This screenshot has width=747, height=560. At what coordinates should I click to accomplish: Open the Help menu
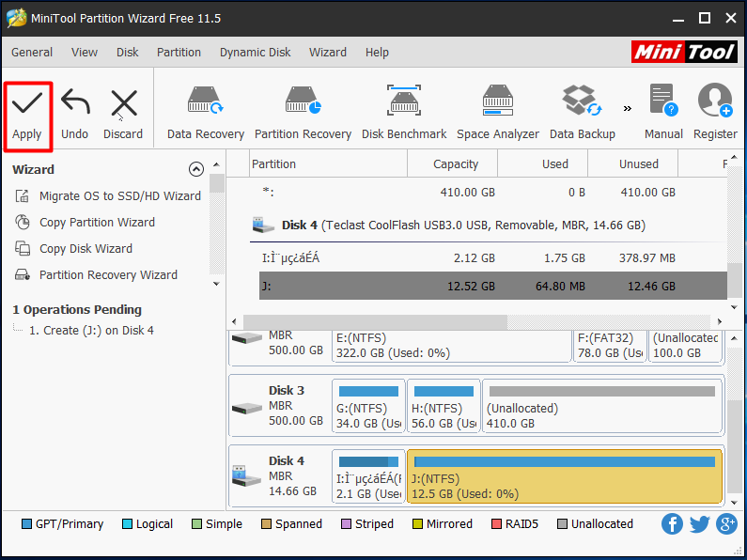pos(377,52)
